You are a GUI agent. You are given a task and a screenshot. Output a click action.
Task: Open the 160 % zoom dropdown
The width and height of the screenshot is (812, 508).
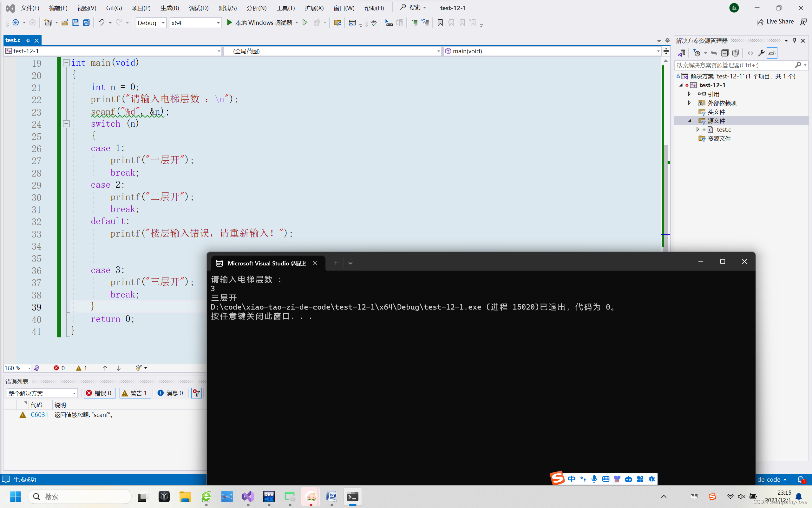pos(17,368)
